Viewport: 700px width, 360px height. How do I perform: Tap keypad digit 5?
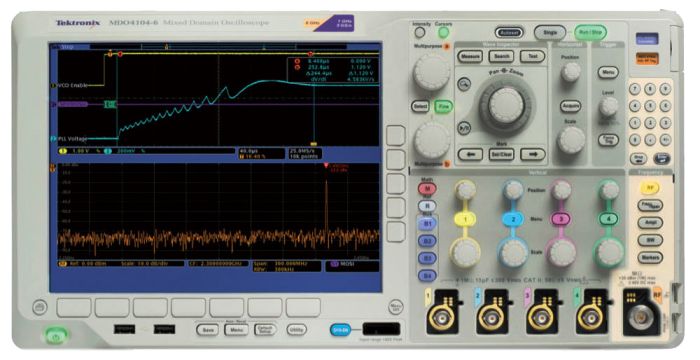point(650,106)
